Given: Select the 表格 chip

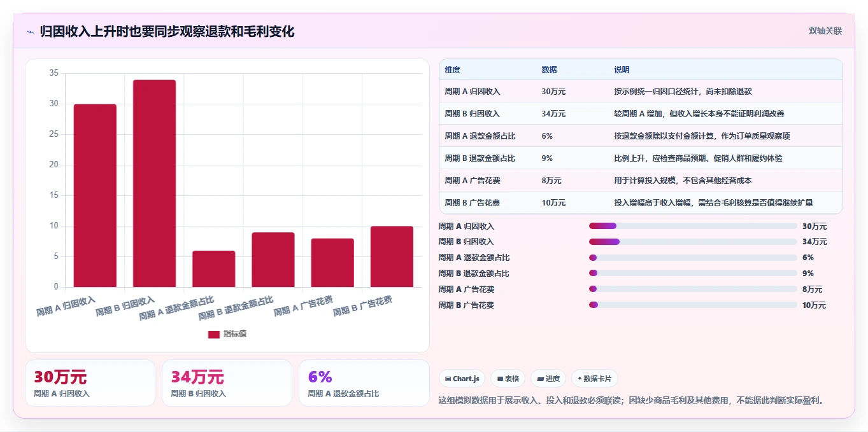Looking at the screenshot, I should point(508,379).
